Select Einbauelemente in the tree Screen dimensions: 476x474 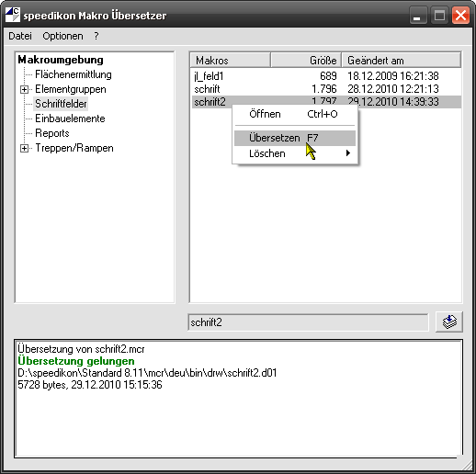70,118
